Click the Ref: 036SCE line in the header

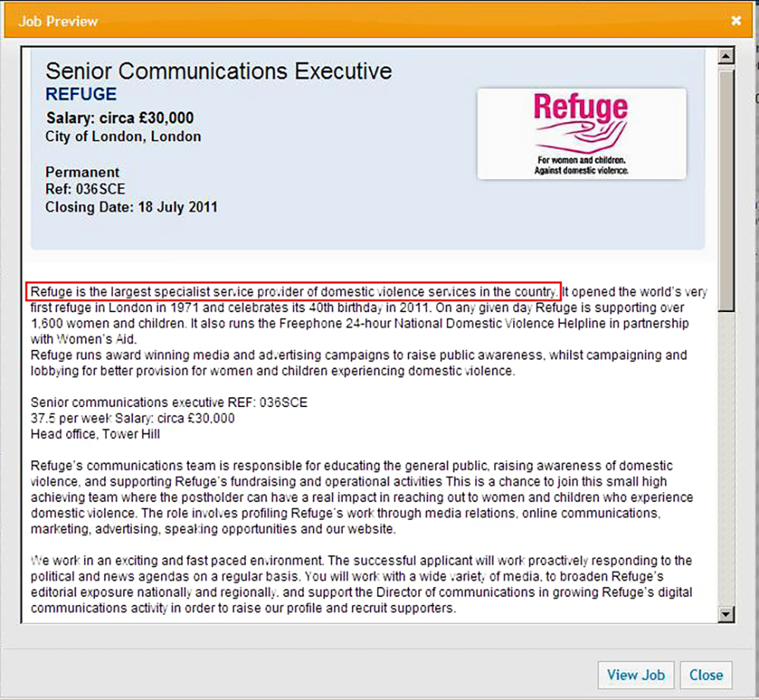pos(85,189)
